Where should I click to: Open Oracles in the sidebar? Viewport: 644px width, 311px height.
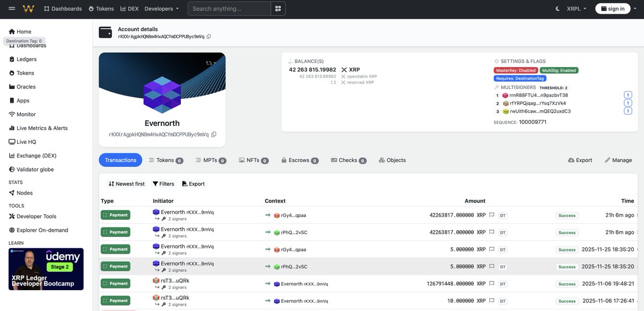(x=22, y=87)
